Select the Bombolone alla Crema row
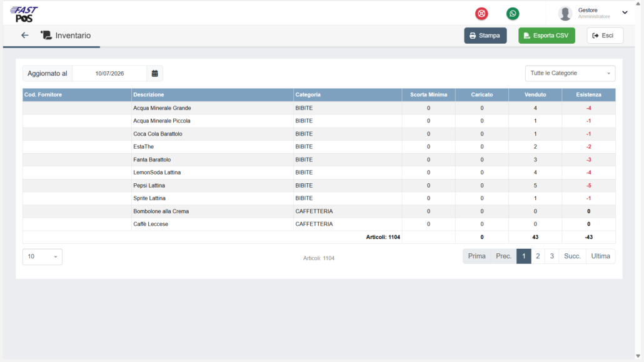This screenshot has height=362, width=644. point(319,211)
